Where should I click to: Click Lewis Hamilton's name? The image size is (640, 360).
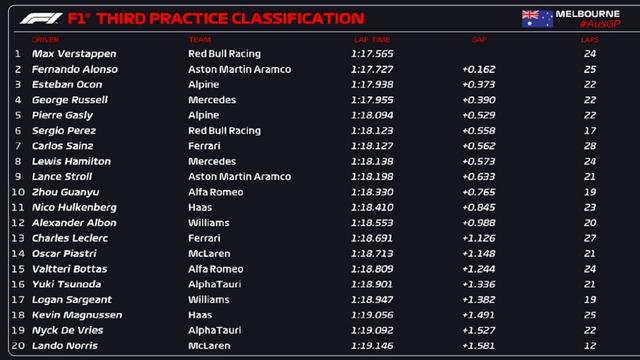pyautogui.click(x=71, y=162)
